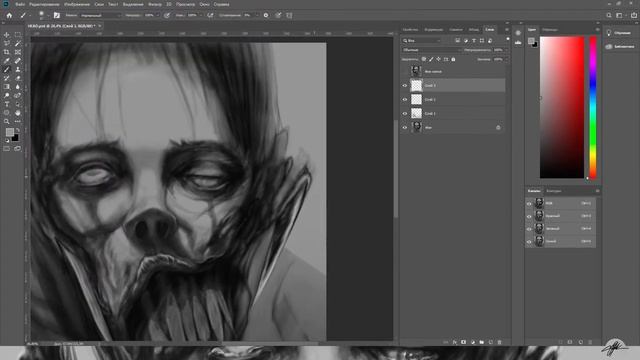Screen dimensions: 640x360
Task: Select the Clone Stamp tool
Action: click(x=18, y=69)
